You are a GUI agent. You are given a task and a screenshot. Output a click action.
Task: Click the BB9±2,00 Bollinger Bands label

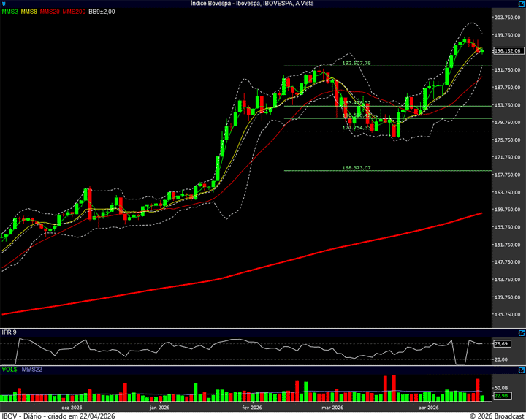point(102,12)
